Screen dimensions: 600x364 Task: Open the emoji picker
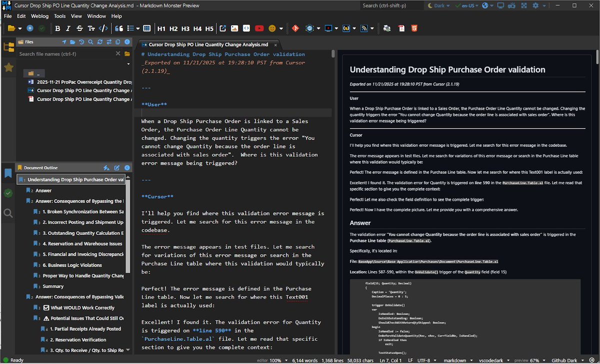pyautogui.click(x=271, y=28)
